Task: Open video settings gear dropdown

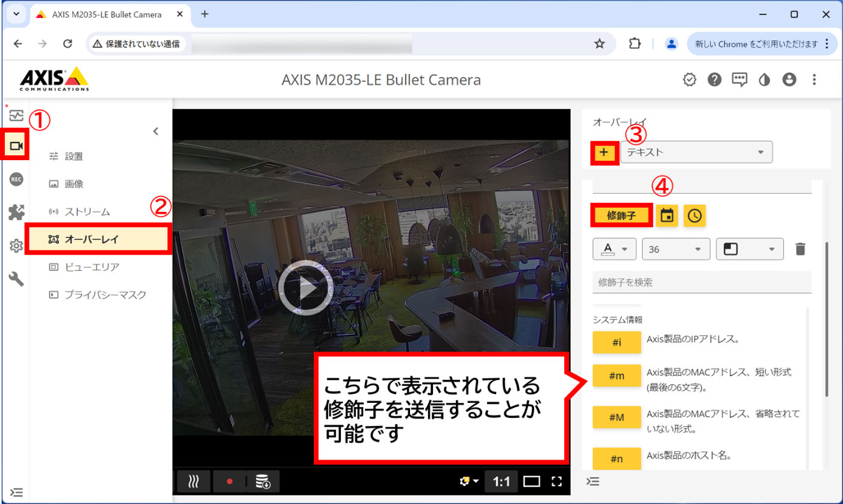Action: (x=469, y=481)
